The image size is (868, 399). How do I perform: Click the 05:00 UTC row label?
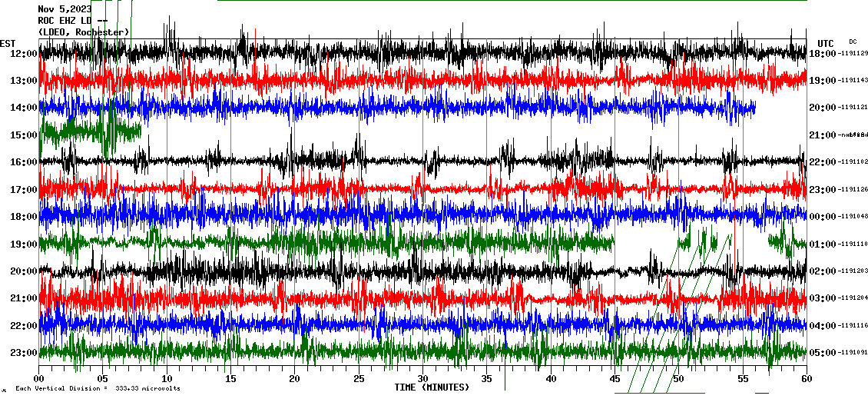coord(823,353)
